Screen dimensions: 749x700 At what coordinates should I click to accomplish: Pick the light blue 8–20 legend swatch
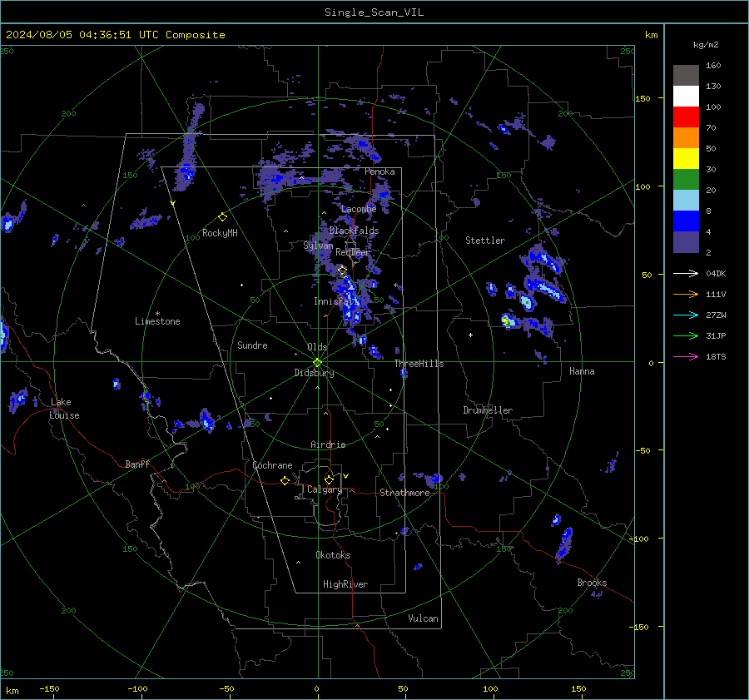click(686, 201)
